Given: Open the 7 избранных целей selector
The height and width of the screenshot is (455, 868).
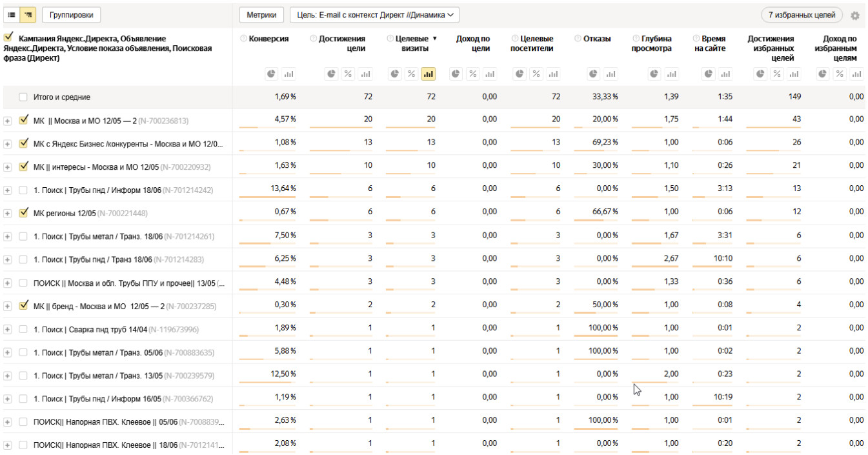Looking at the screenshot, I should [802, 14].
